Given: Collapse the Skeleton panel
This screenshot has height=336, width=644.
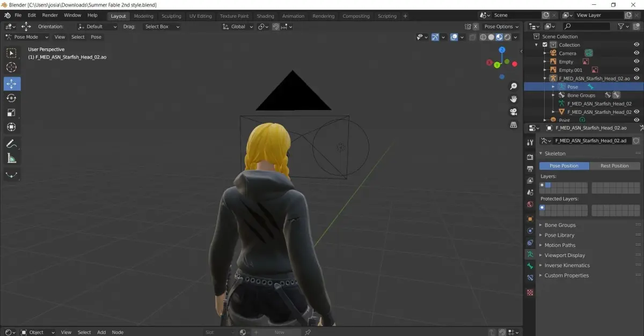Looking at the screenshot, I should [555, 154].
